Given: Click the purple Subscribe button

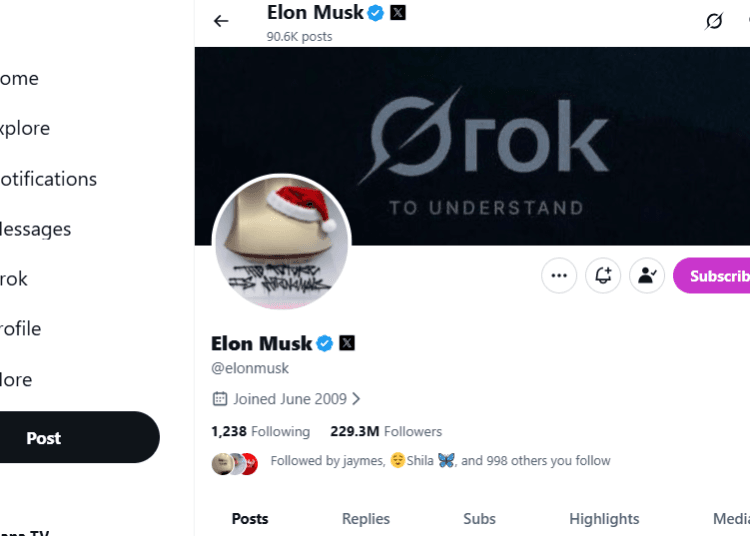Looking at the screenshot, I should pos(715,276).
